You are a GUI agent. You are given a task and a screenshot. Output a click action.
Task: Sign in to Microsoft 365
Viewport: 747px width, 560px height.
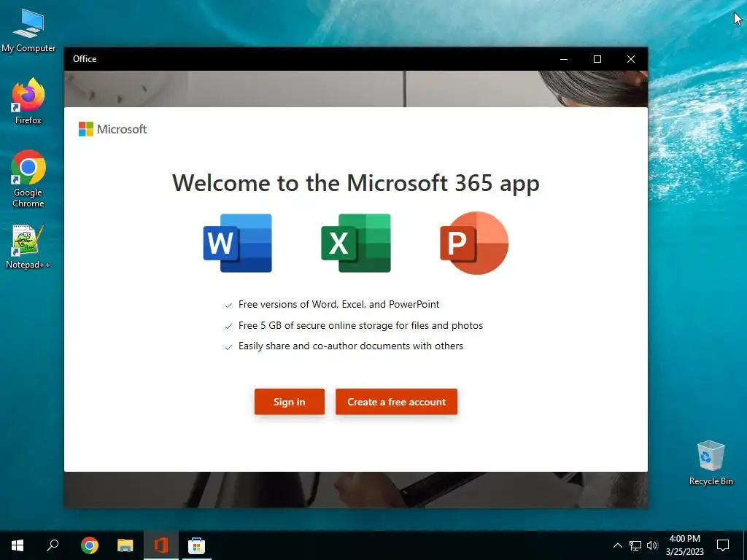click(289, 402)
